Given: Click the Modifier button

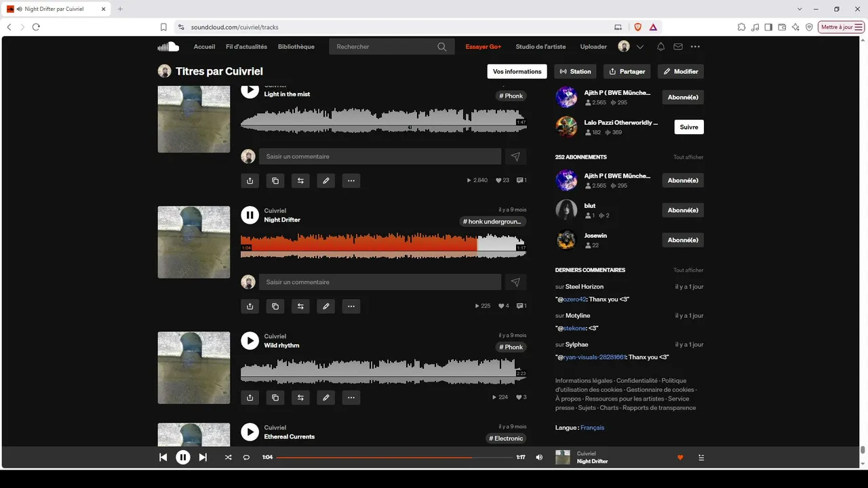Looking at the screenshot, I should coord(681,71).
